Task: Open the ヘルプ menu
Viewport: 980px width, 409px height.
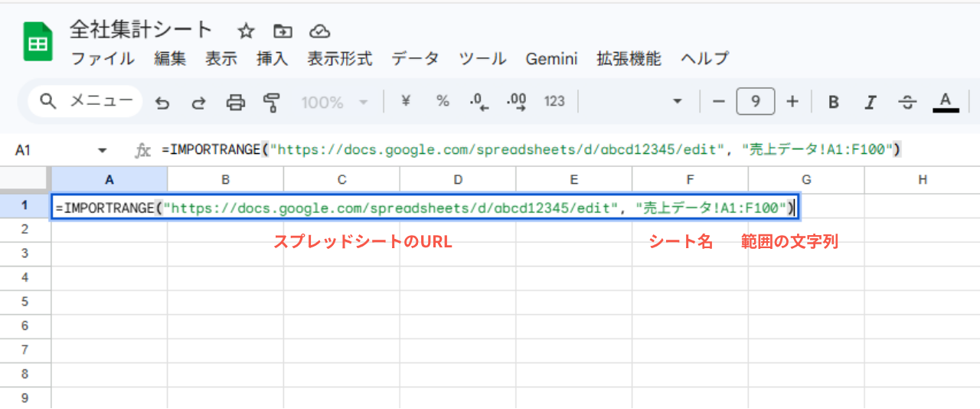Action: [704, 58]
